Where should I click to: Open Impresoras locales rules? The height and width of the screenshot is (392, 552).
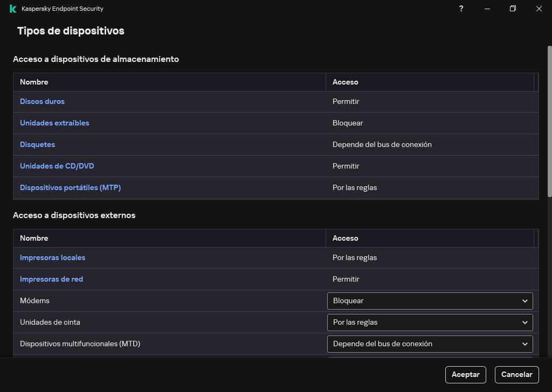(x=52, y=257)
